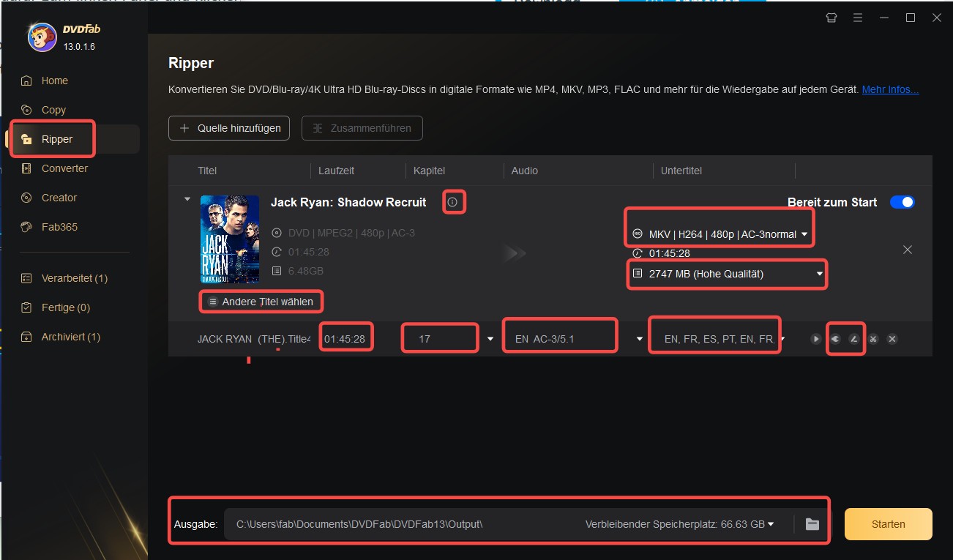
Task: Click the Zusammenführen button
Action: tap(362, 128)
